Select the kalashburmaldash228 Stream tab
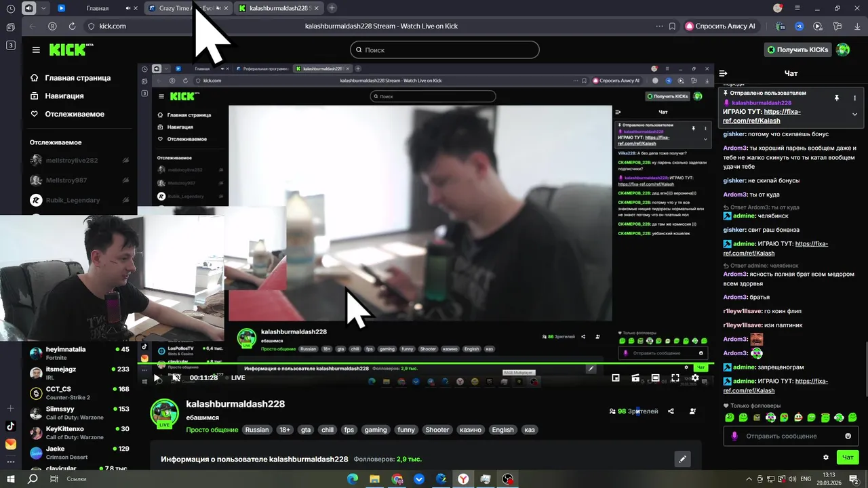This screenshot has width=868, height=488. (x=279, y=8)
